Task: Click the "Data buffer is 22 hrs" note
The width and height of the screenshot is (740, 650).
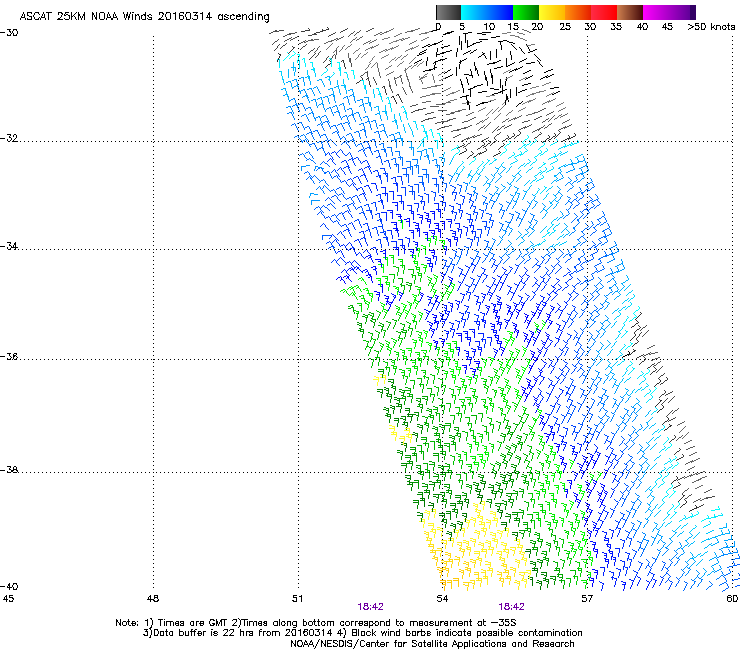Action: point(362,633)
